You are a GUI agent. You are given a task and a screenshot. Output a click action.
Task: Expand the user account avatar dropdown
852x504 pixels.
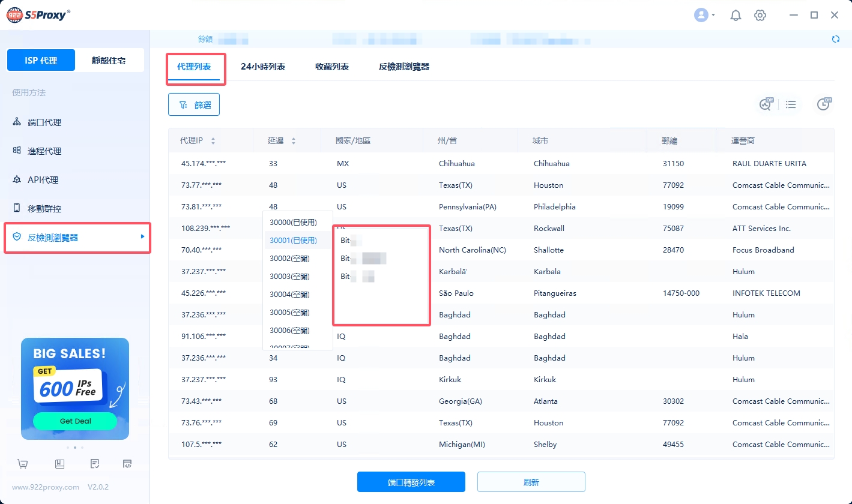click(704, 16)
